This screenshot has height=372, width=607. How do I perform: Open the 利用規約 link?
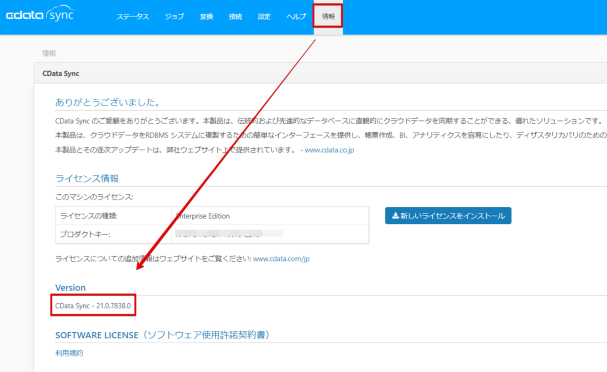69,353
